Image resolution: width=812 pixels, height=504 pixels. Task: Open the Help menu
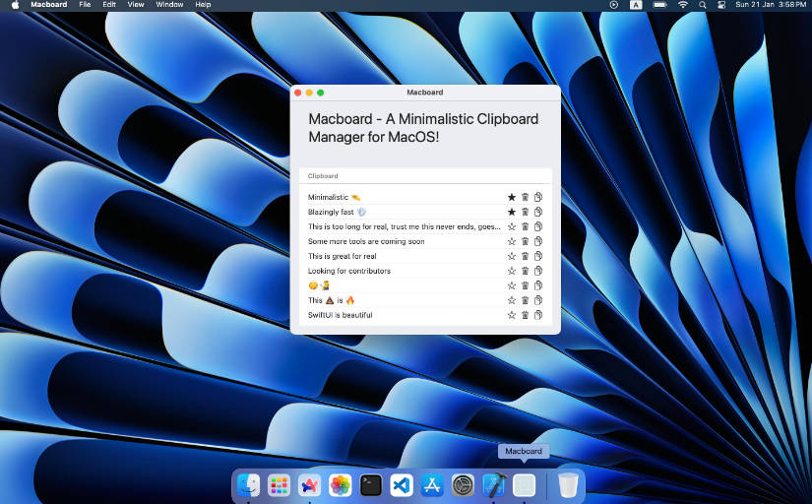203,5
